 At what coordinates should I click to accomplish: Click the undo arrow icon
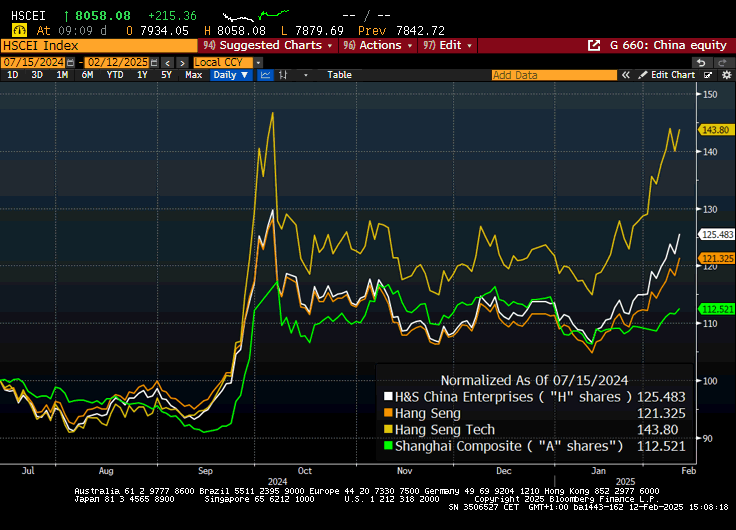[x=701, y=62]
